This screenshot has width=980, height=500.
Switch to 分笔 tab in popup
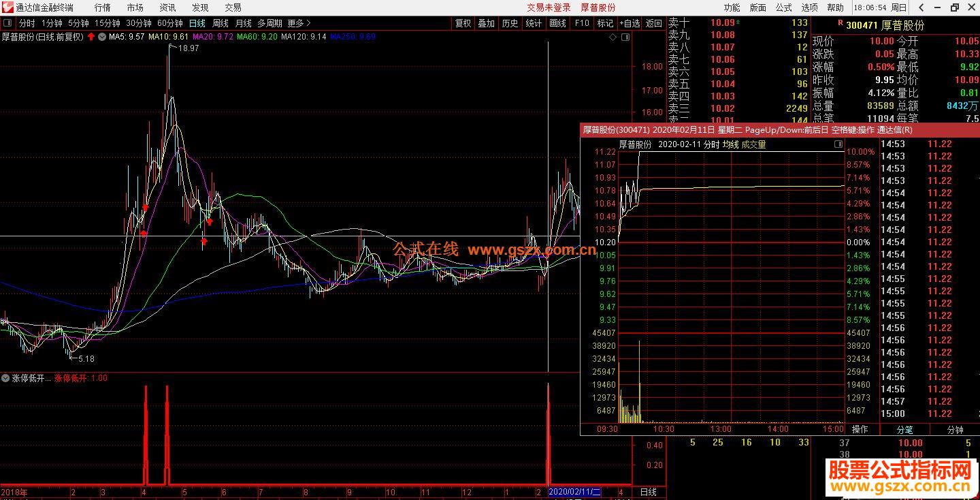point(904,430)
